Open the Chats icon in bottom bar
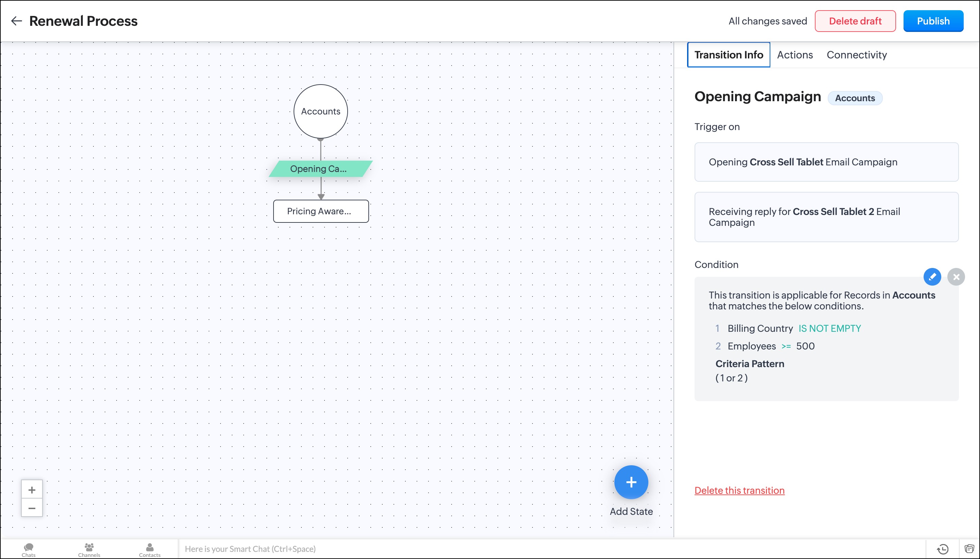980x559 pixels. [29, 549]
